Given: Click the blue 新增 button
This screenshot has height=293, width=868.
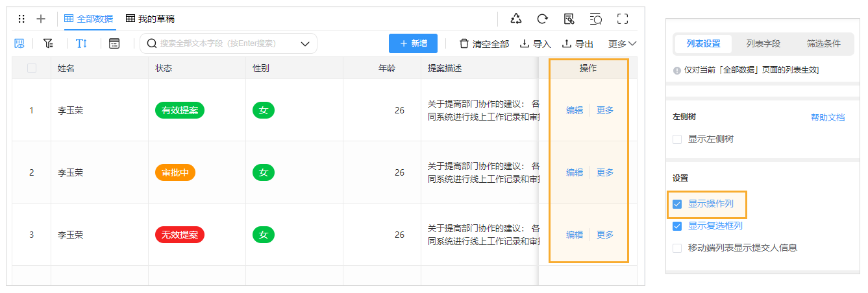Looking at the screenshot, I should point(413,43).
